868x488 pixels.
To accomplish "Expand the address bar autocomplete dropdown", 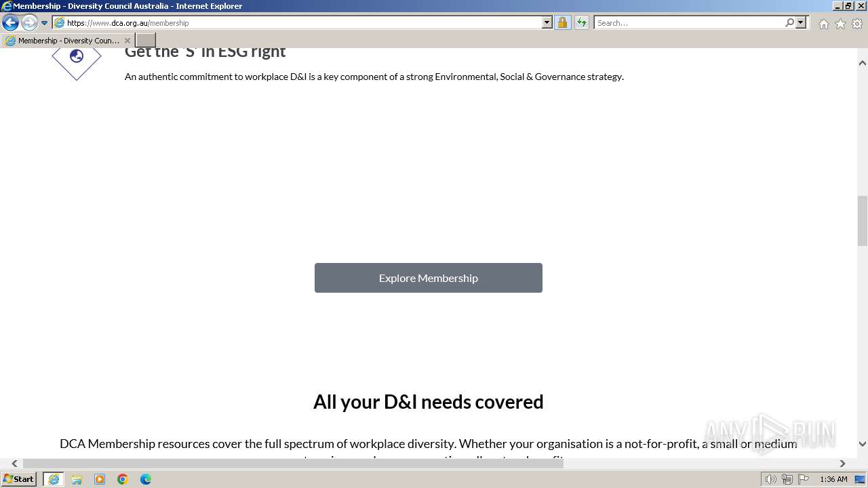I will (x=547, y=23).
